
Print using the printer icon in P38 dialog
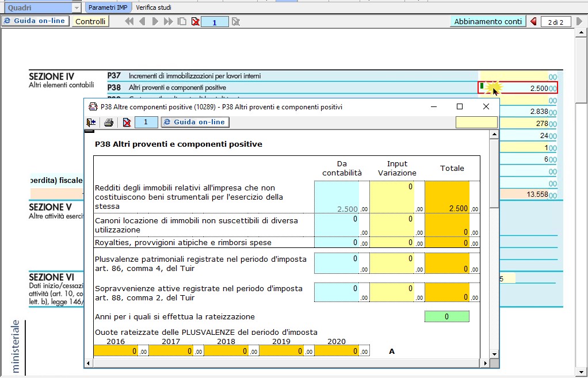(x=109, y=122)
